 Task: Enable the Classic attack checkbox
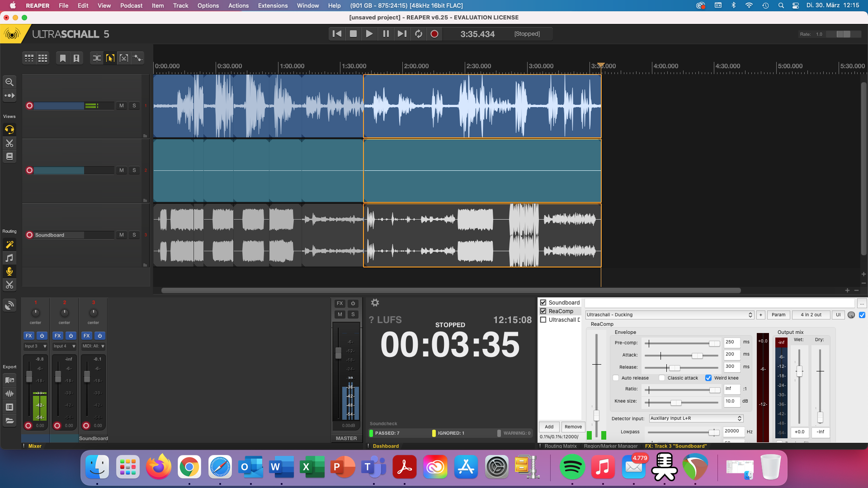(x=662, y=378)
